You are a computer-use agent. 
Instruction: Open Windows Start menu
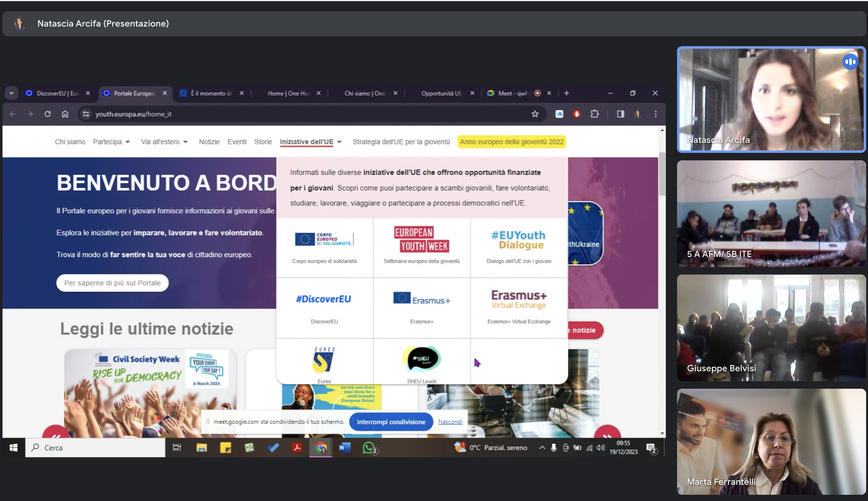coord(13,448)
